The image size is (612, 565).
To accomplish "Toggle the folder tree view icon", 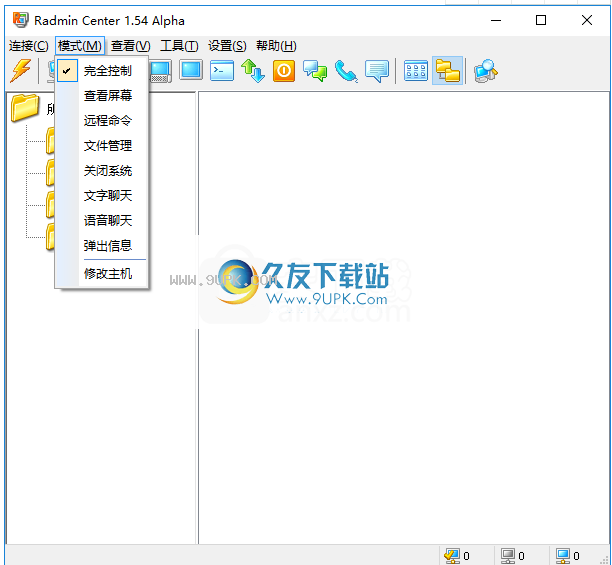I will (447, 71).
